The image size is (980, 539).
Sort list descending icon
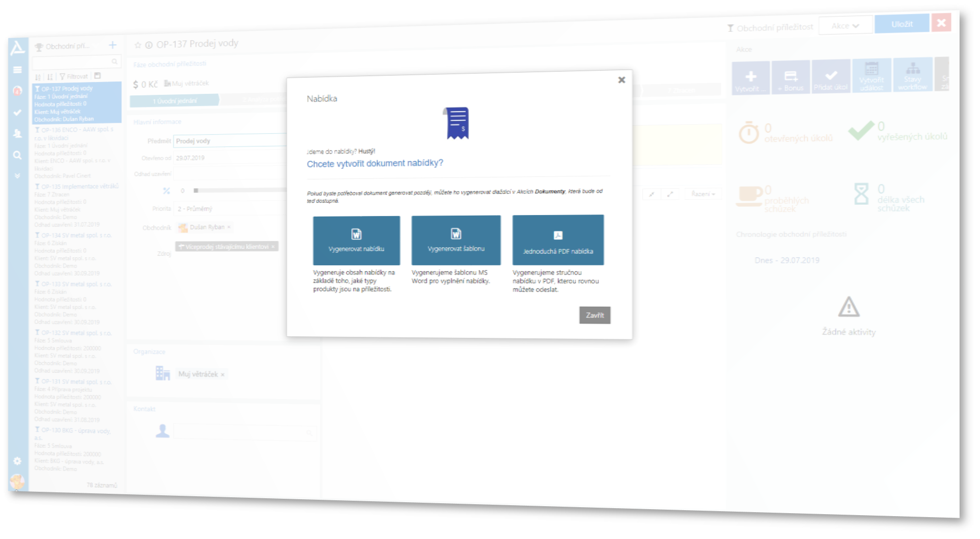pyautogui.click(x=50, y=77)
